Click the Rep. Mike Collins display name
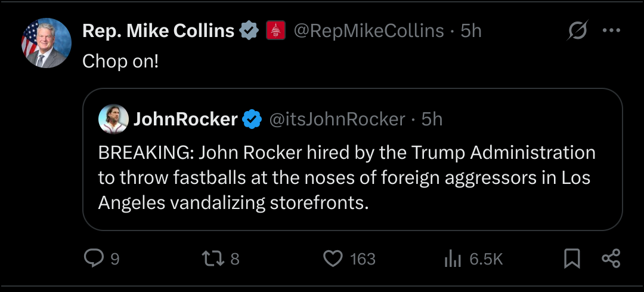This screenshot has width=644, height=292. [x=158, y=31]
